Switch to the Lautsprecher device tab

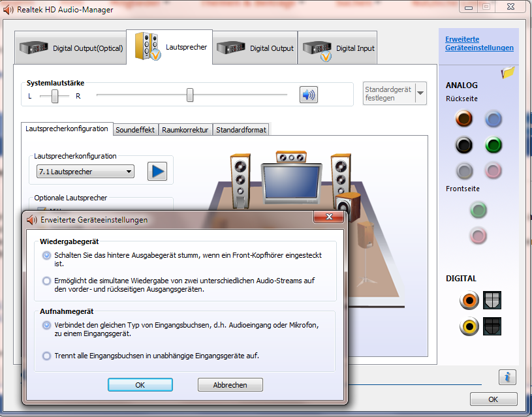[x=170, y=47]
